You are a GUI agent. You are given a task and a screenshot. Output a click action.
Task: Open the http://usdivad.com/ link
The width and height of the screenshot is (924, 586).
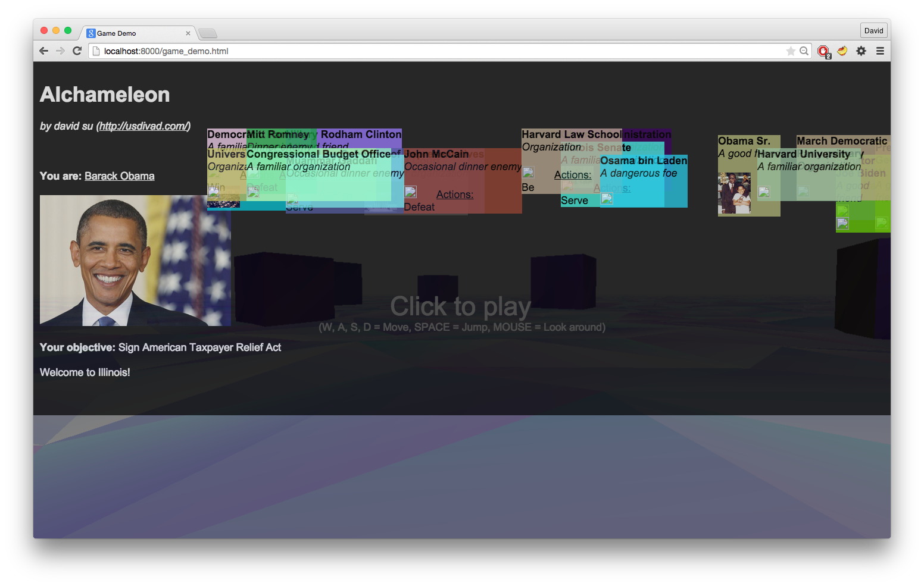pos(143,126)
